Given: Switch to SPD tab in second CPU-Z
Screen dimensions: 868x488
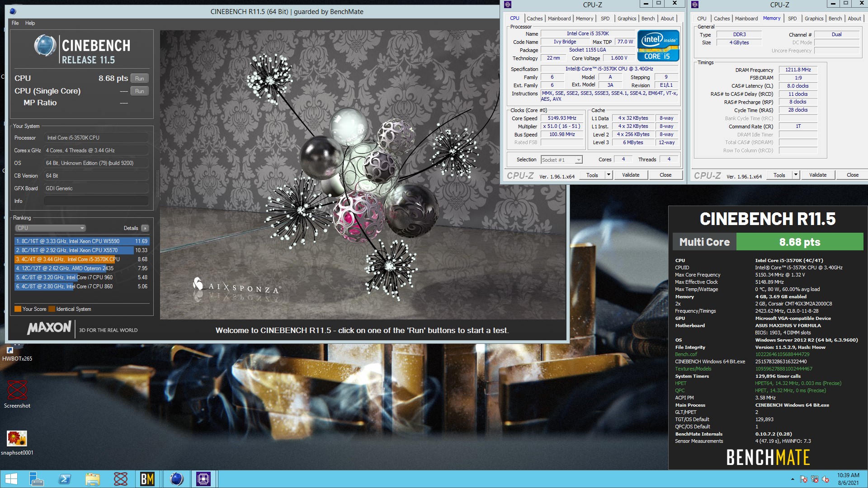Looking at the screenshot, I should click(x=793, y=19).
